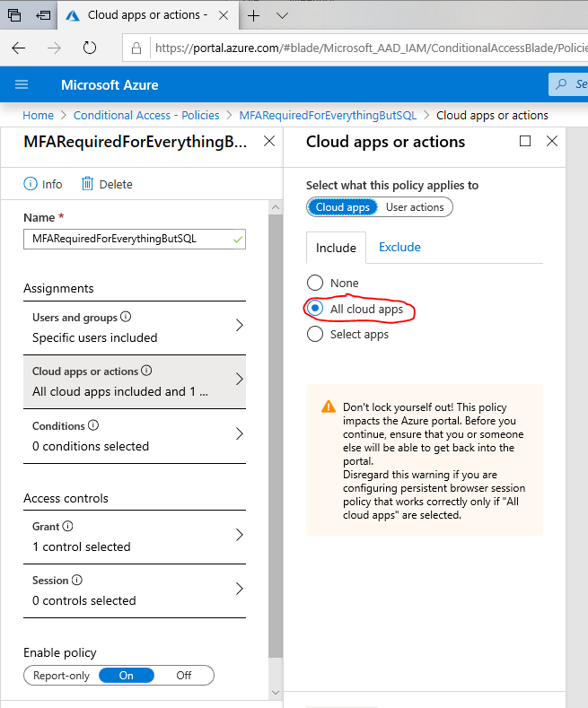The image size is (588, 708).
Task: Click '0 conditions selected' text
Action: point(91,446)
